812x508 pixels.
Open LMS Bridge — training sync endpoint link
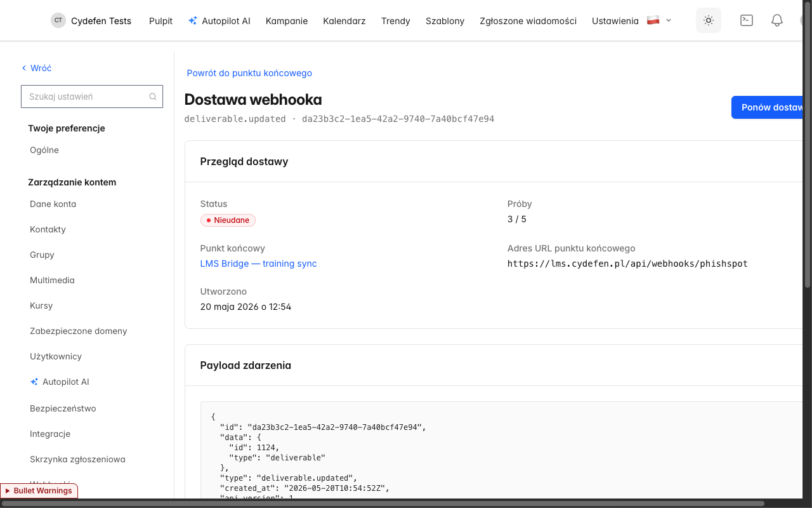click(x=259, y=264)
